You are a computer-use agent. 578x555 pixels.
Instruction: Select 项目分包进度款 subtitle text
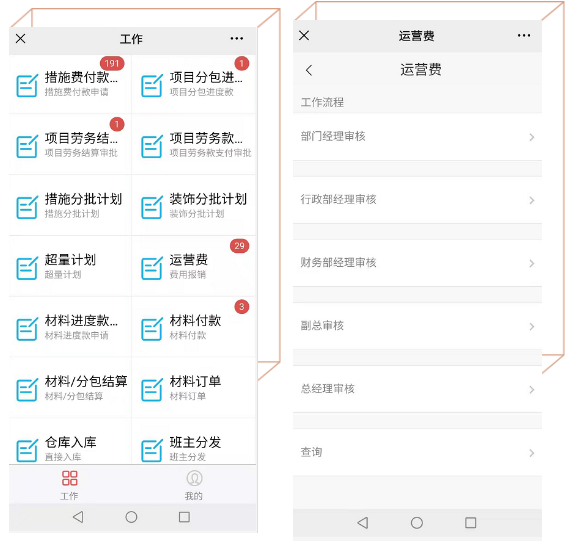[x=202, y=92]
